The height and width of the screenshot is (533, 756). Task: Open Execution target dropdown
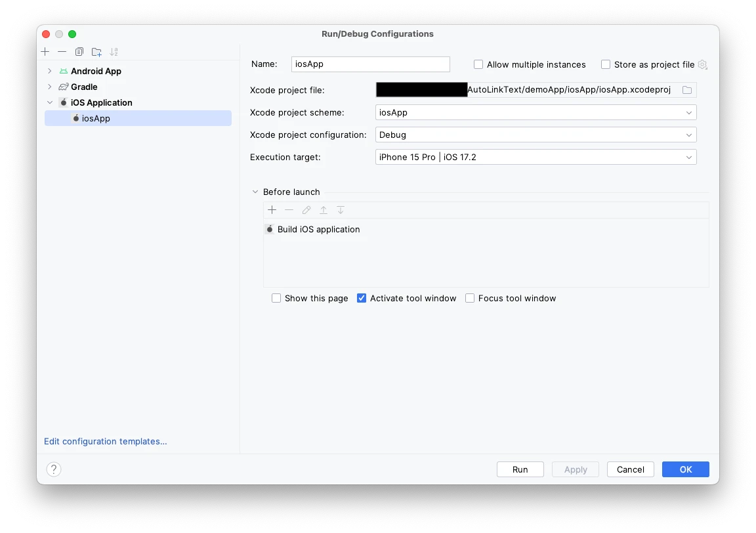click(535, 157)
